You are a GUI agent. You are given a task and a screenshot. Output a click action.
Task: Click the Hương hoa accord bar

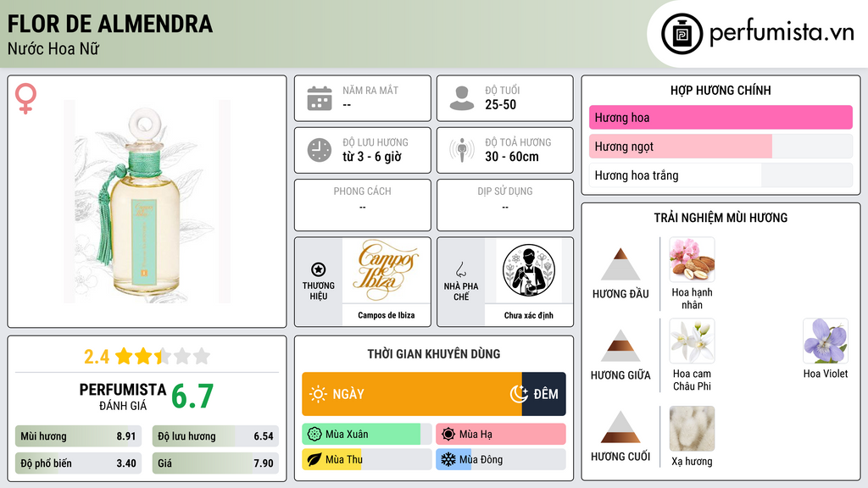pyautogui.click(x=721, y=117)
